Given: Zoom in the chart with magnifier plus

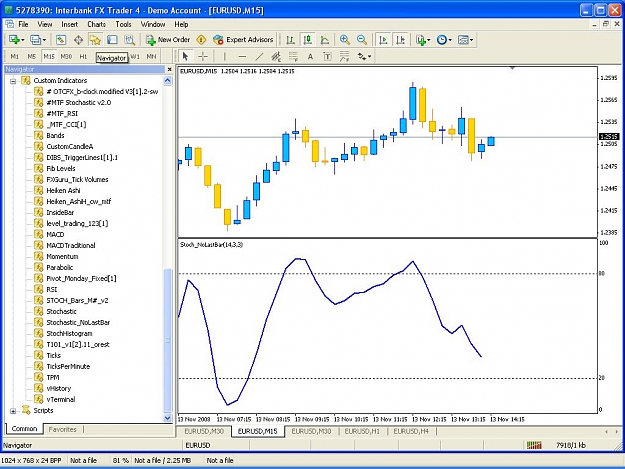Looking at the screenshot, I should [344, 40].
